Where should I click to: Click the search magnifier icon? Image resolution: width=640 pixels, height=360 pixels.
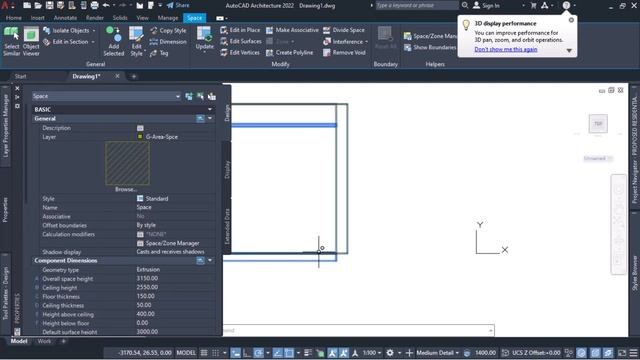pyautogui.click(x=465, y=5)
